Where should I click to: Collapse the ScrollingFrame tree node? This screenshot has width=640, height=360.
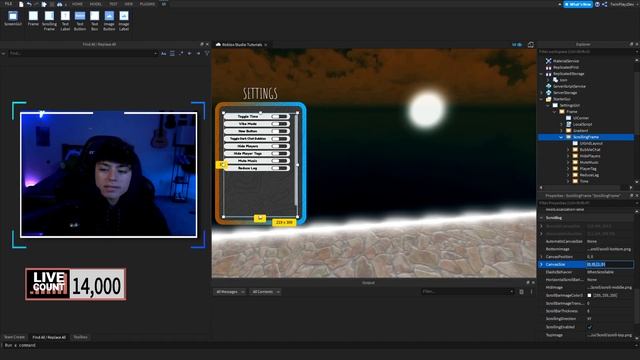pos(561,137)
